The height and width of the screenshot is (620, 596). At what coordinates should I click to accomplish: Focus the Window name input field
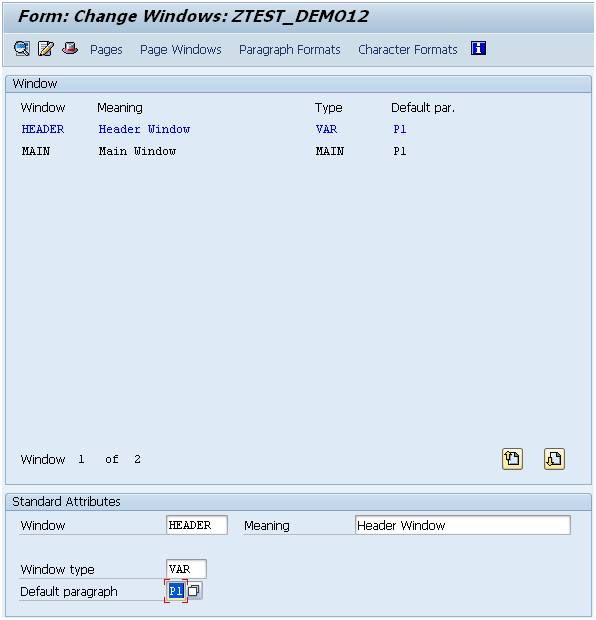(x=197, y=525)
